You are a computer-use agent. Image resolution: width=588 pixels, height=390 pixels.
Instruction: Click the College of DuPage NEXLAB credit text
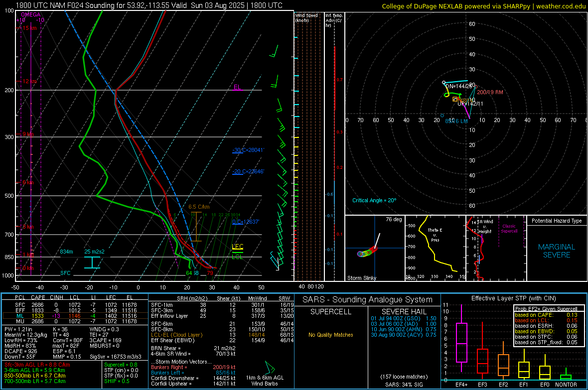(483, 6)
